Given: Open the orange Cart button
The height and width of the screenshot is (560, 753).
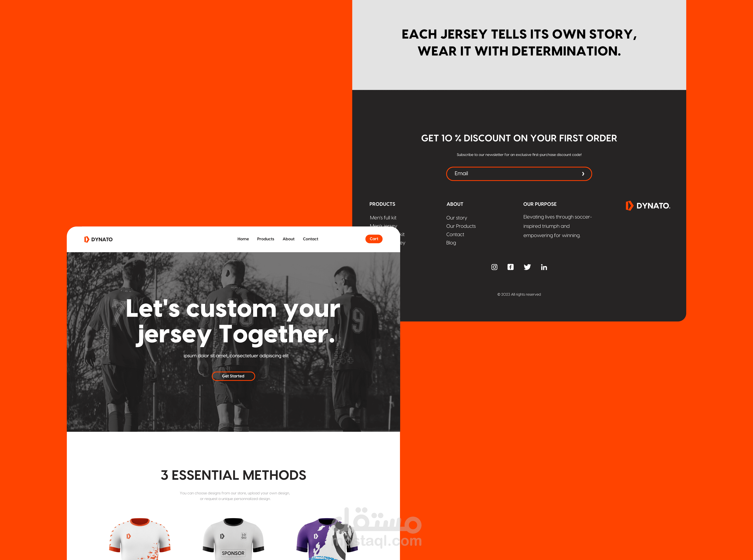Looking at the screenshot, I should coord(374,239).
